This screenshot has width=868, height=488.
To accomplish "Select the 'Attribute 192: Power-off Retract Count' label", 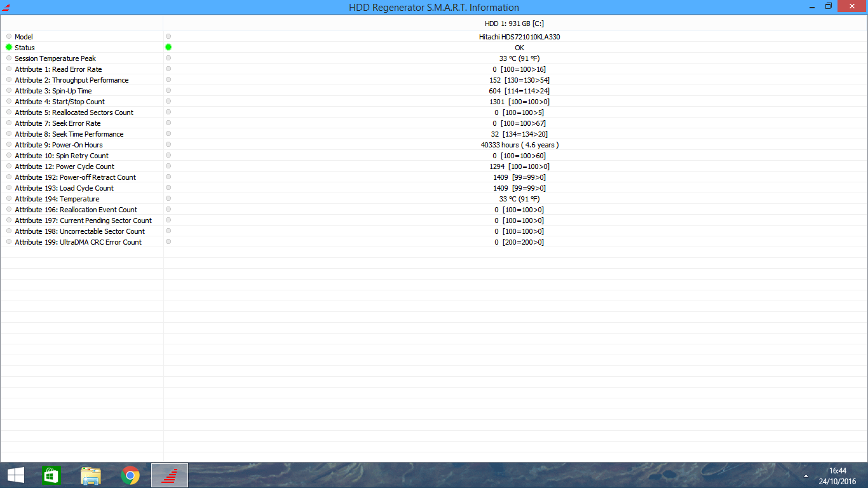I will [76, 177].
